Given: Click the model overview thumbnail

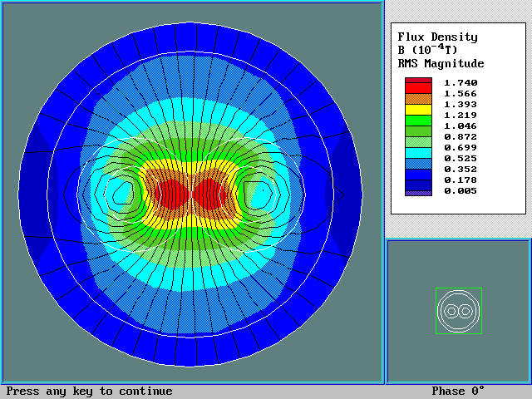Looking at the screenshot, I should [458, 311].
